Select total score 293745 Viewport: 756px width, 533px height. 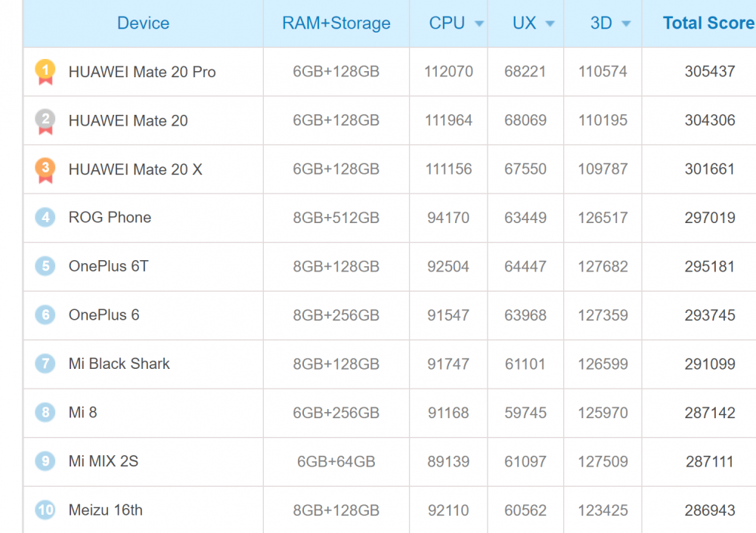pyautogui.click(x=710, y=315)
